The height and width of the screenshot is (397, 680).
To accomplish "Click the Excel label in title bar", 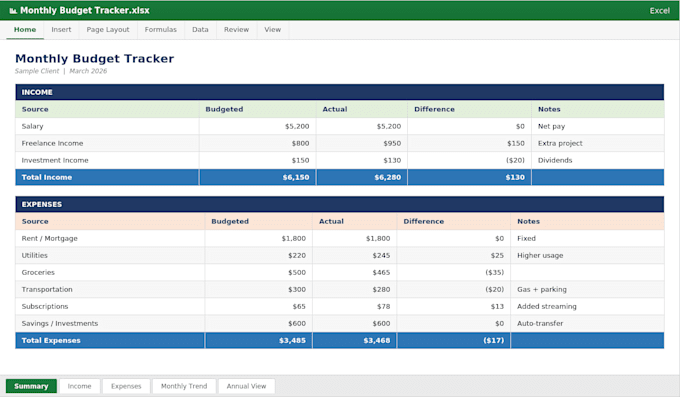I will tap(659, 11).
